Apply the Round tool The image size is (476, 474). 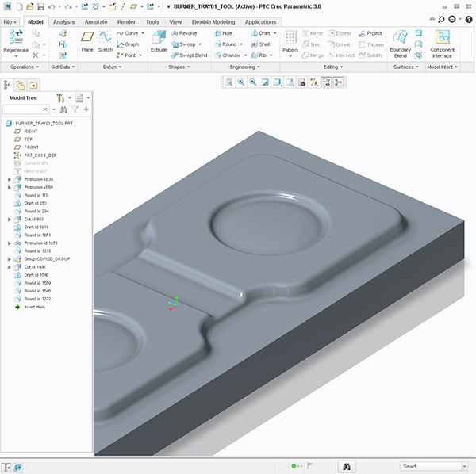pos(225,44)
